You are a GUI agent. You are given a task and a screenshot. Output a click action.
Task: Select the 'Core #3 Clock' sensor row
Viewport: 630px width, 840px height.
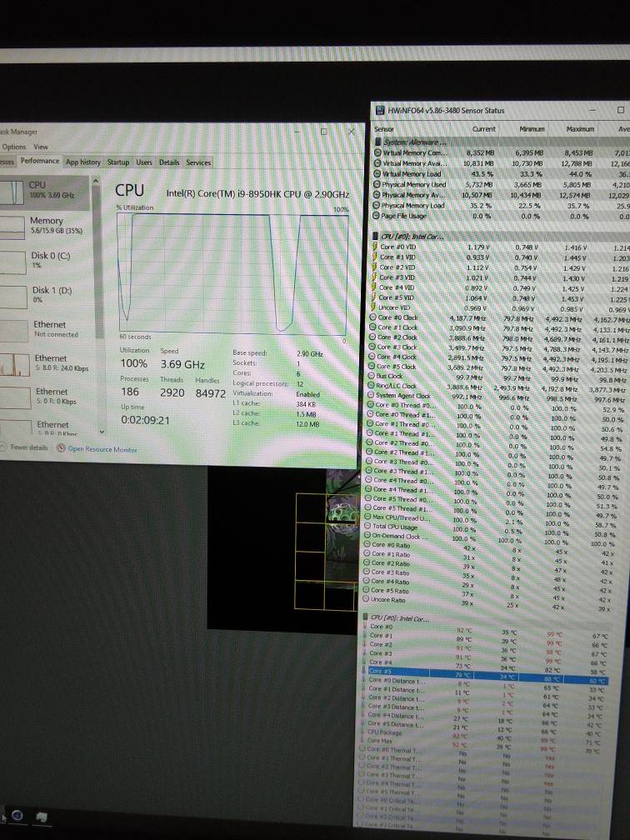pyautogui.click(x=498, y=347)
